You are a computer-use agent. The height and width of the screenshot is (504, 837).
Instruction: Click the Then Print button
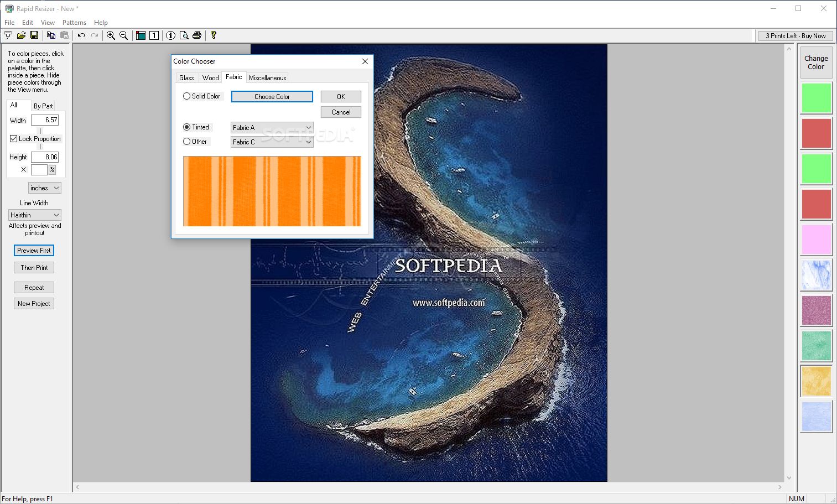[x=34, y=268]
